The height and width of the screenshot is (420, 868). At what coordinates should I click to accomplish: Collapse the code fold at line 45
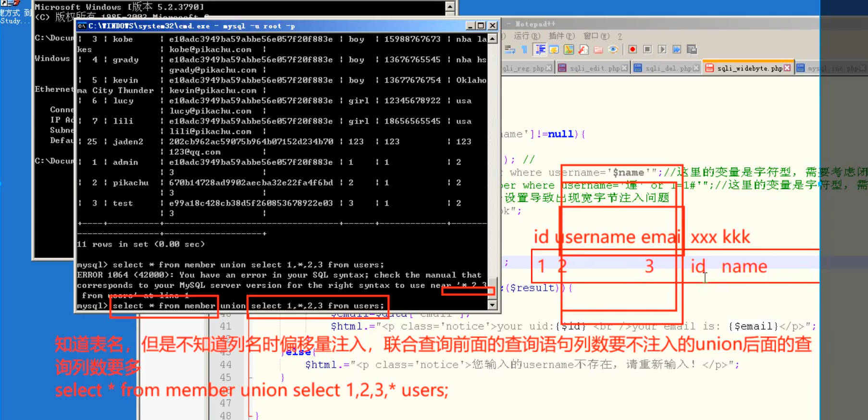pyautogui.click(x=250, y=378)
